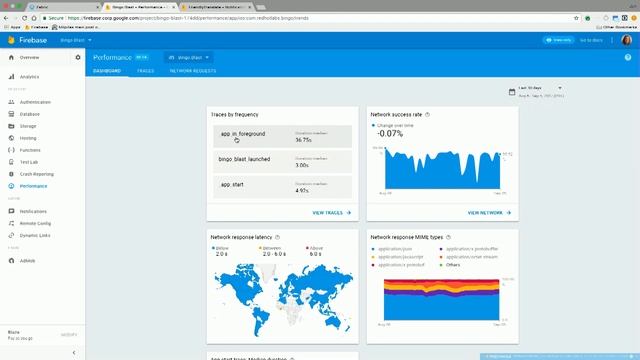This screenshot has height=360, width=640.
Task: Select the Bingo Blast Performance browser tab
Action: pyautogui.click(x=139, y=7)
